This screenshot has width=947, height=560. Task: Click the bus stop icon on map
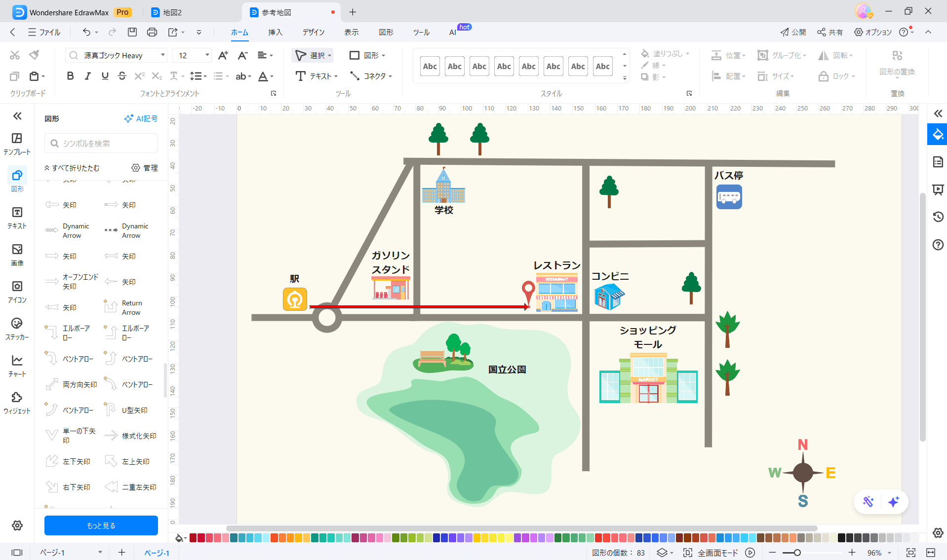click(729, 197)
